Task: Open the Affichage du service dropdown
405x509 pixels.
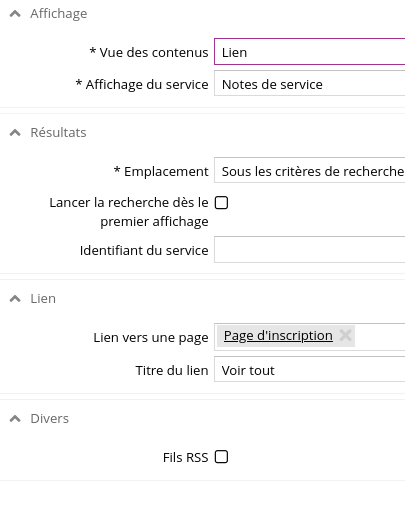Action: (x=309, y=83)
